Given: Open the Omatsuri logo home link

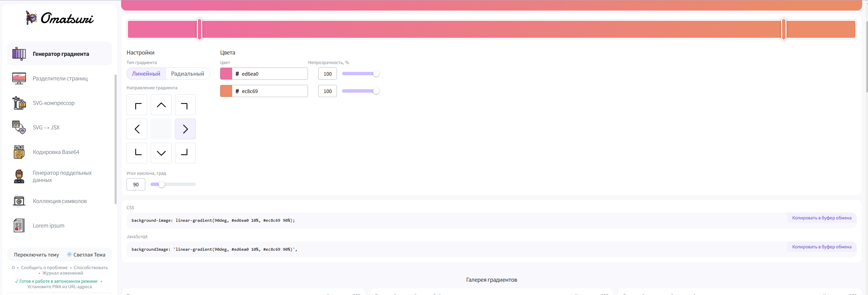Looking at the screenshot, I should coord(60,18).
